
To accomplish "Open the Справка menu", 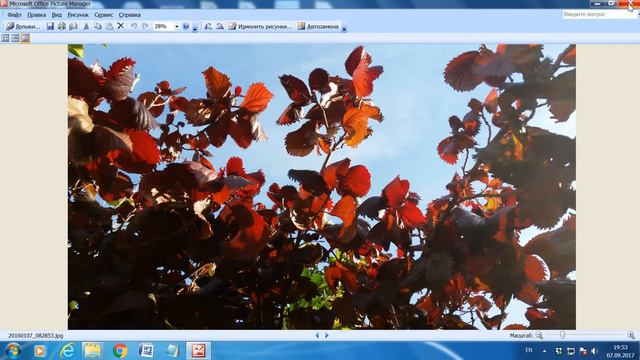I will (130, 15).
